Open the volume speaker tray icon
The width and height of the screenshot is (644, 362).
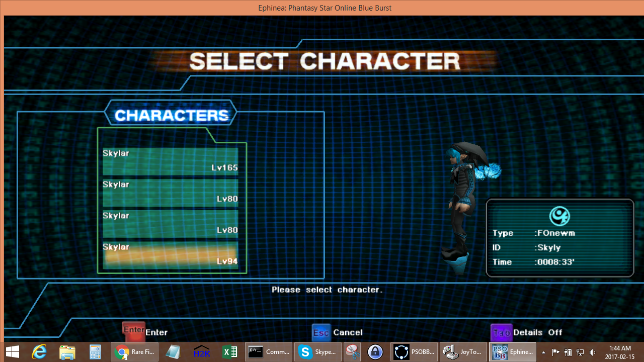coord(593,352)
